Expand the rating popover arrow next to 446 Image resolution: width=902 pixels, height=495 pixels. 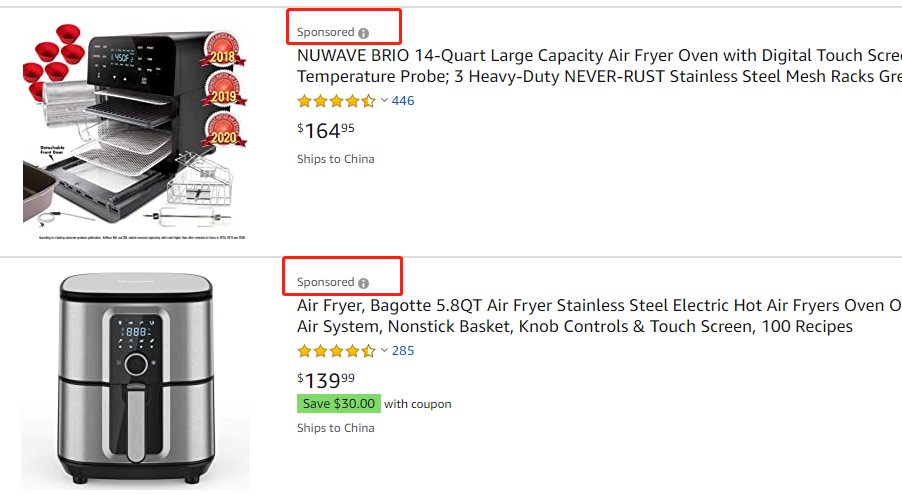(x=384, y=101)
